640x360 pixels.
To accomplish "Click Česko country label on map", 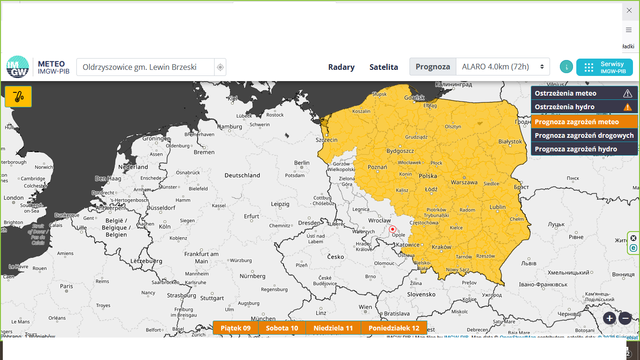I will coord(336,257).
